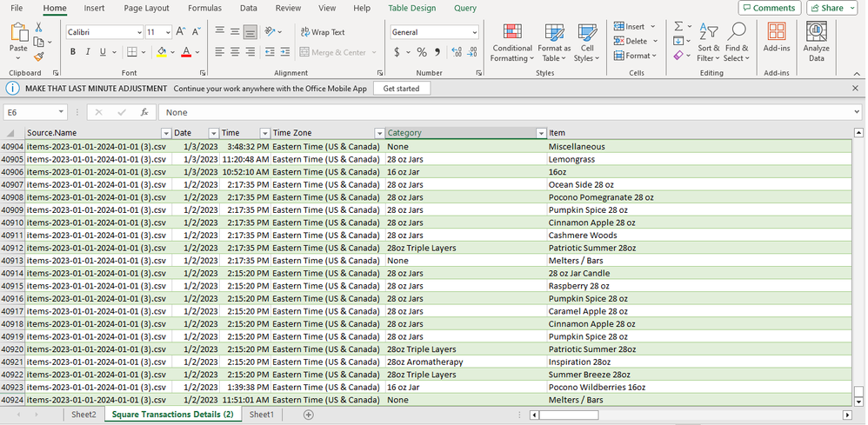Open the Calibri font name dropdown
Screen dimensions: 868x425
click(138, 32)
